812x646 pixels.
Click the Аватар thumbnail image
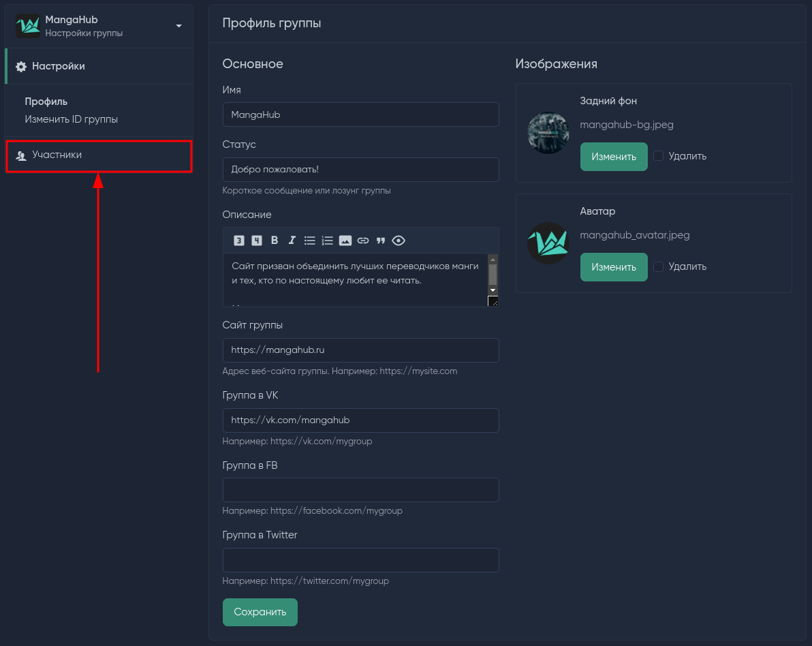click(x=548, y=243)
